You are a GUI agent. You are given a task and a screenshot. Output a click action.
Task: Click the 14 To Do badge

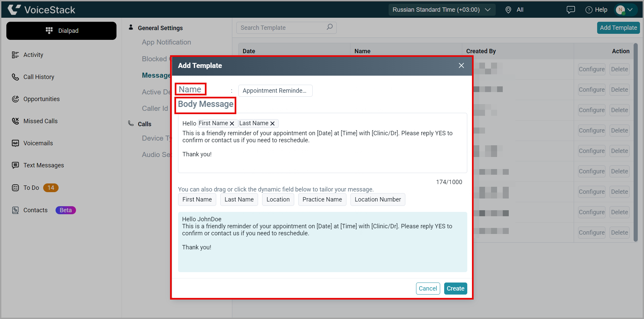click(51, 188)
